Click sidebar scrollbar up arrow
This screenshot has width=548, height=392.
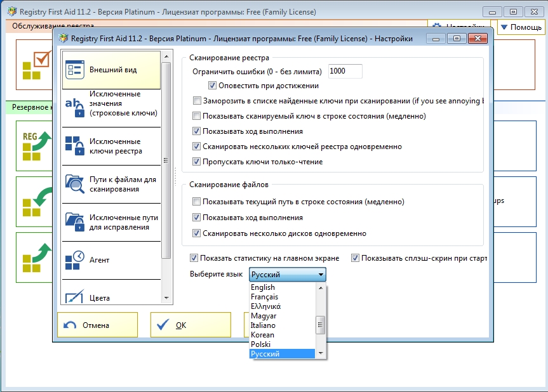pos(166,56)
